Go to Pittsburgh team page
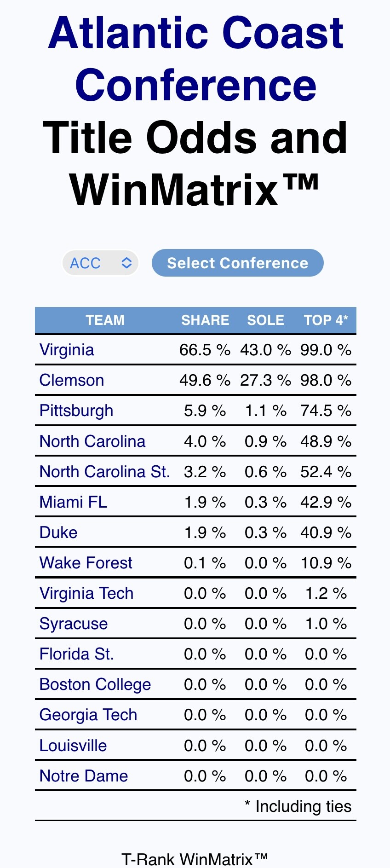This screenshot has width=390, height=868. [76, 411]
